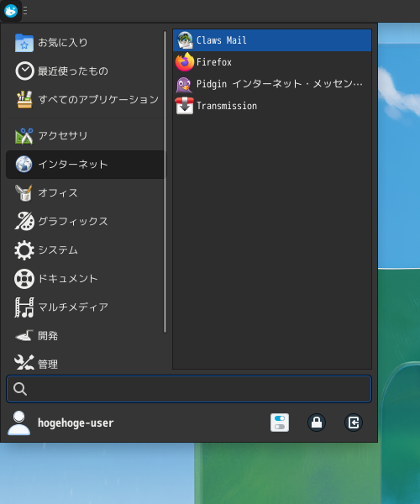Open システム category
The height and width of the screenshot is (504, 420).
pos(85,250)
